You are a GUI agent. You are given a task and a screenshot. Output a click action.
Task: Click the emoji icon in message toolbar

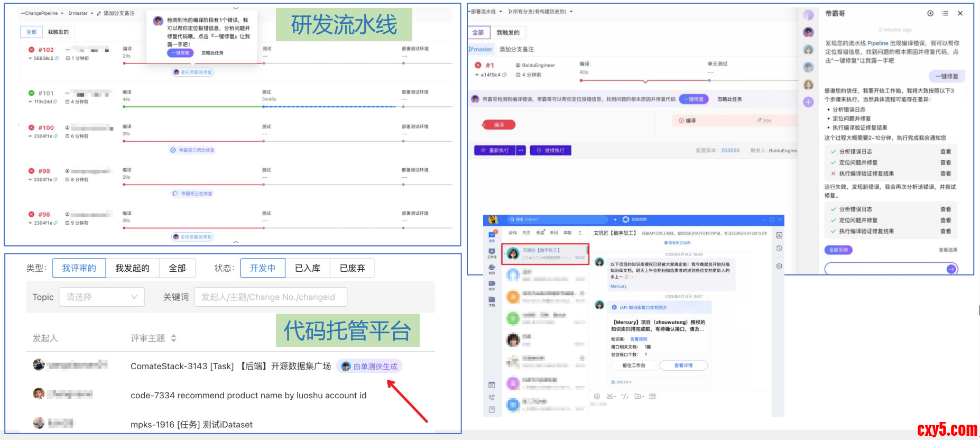(x=597, y=396)
